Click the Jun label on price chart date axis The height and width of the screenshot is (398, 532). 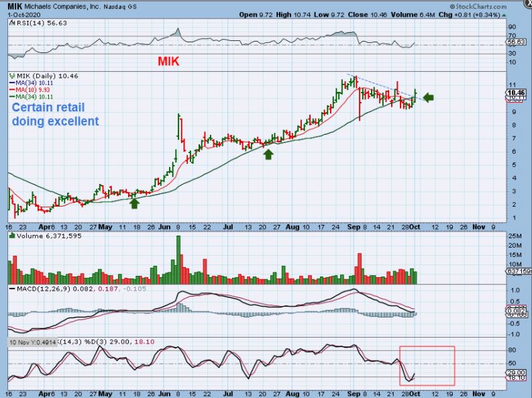point(164,227)
